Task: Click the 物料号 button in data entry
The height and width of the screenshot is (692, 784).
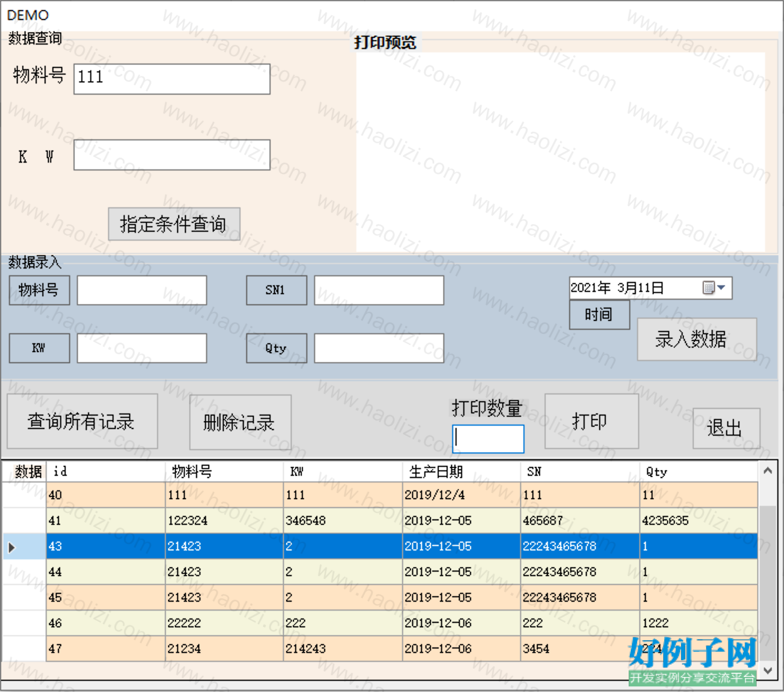Action: click(x=39, y=290)
